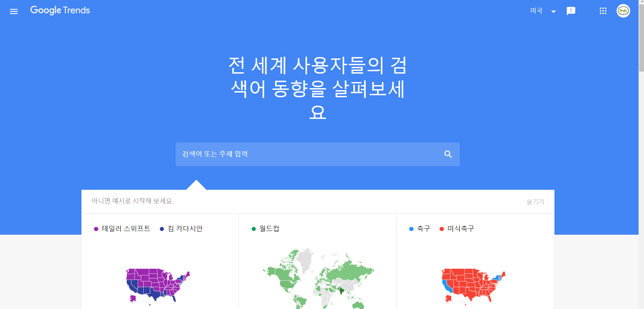
Task: Open the 킴 카다시안 example term
Action: tap(185, 229)
